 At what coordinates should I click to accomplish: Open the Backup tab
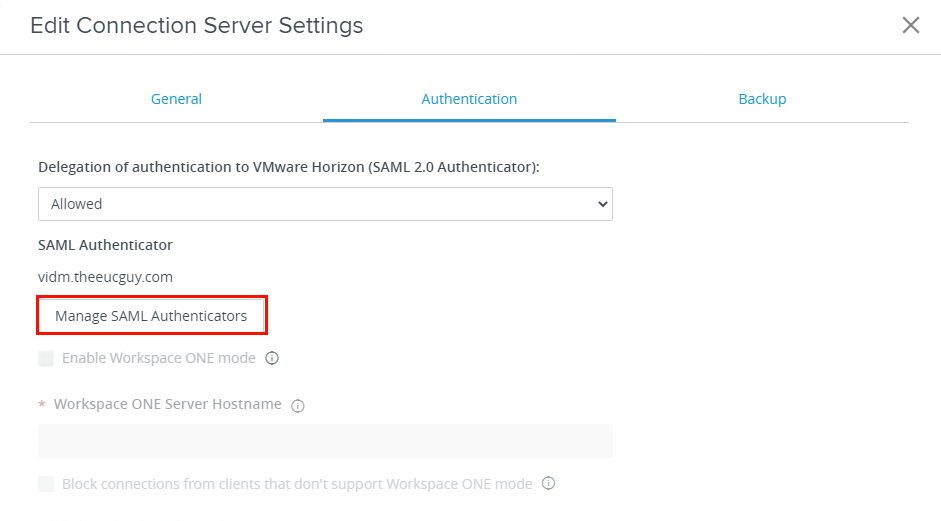pyautogui.click(x=762, y=99)
